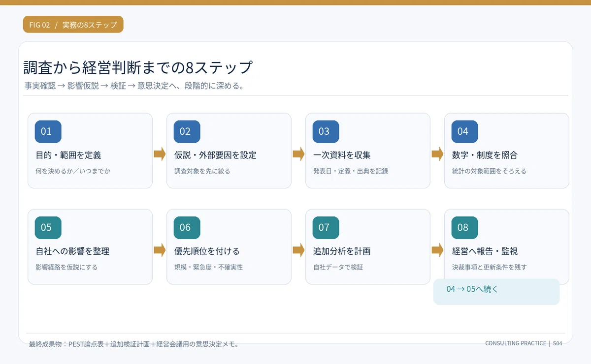Click the step title "数字・制度を照合"
This screenshot has height=364, width=591.
click(485, 155)
